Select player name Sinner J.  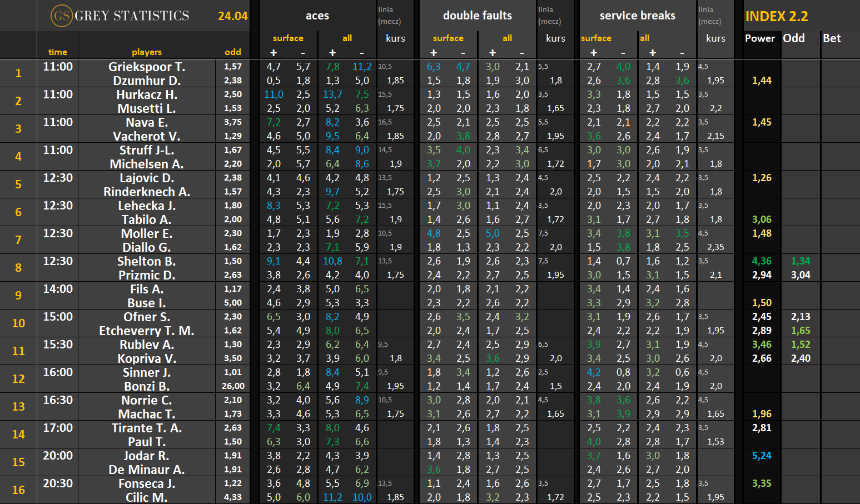[147, 372]
